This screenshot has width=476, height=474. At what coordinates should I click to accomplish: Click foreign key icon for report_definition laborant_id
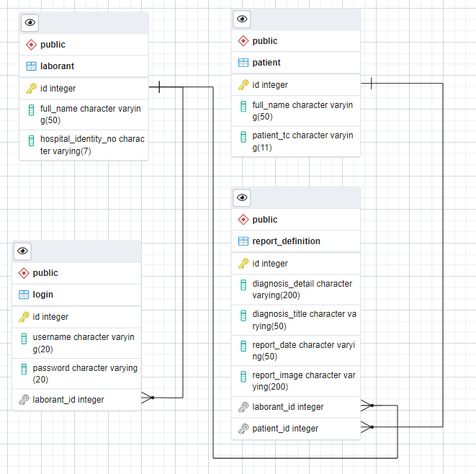click(243, 407)
